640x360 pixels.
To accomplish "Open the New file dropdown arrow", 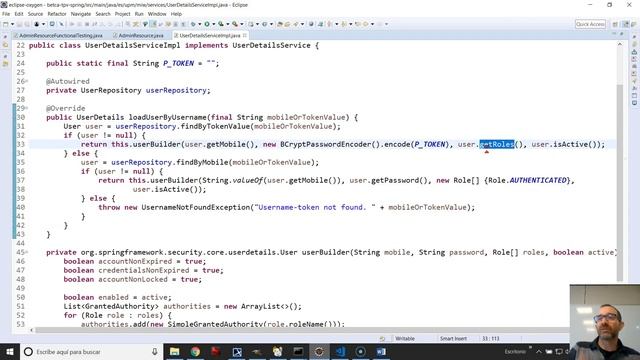I will 12,24.
